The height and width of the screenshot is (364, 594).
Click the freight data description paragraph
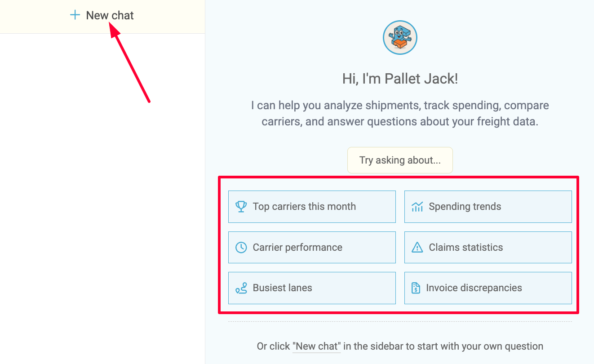400,114
